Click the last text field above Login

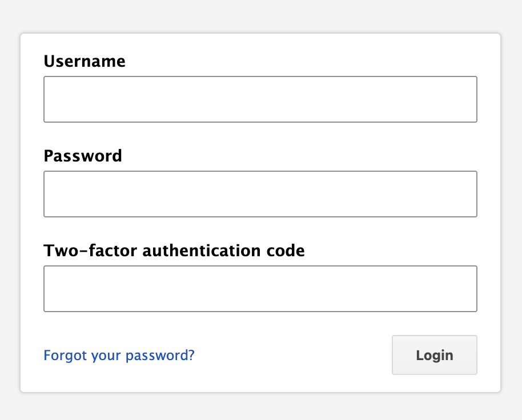260,289
